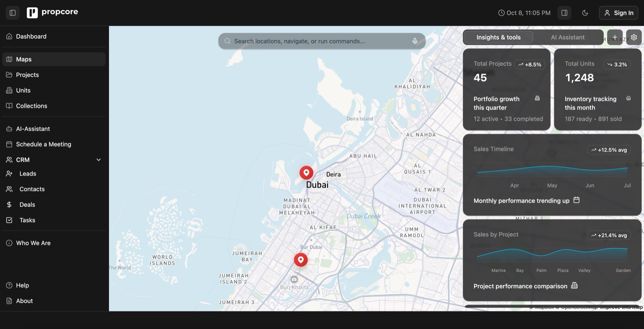Click the Deals dollar icon
Viewport: 644px width, 329px height.
pos(9,204)
